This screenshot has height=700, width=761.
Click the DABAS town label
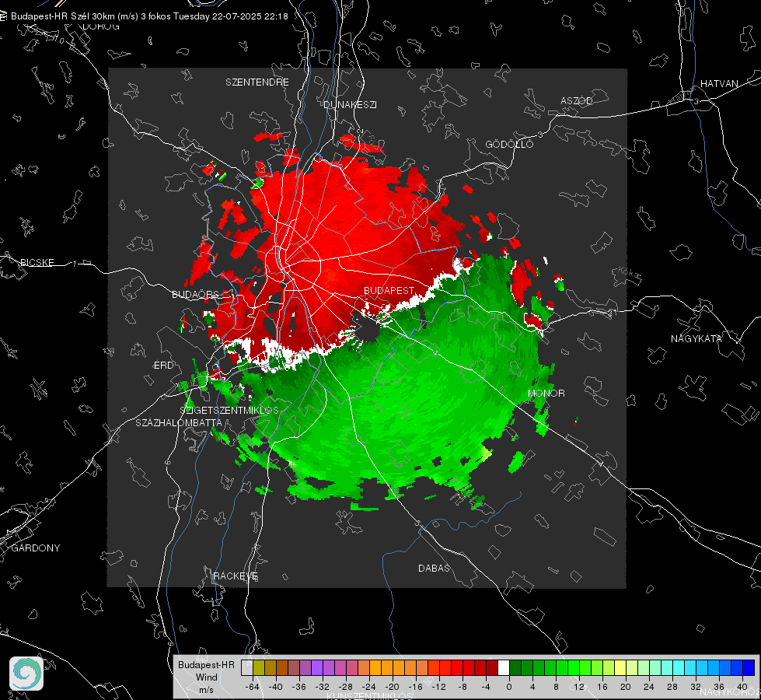pyautogui.click(x=434, y=568)
